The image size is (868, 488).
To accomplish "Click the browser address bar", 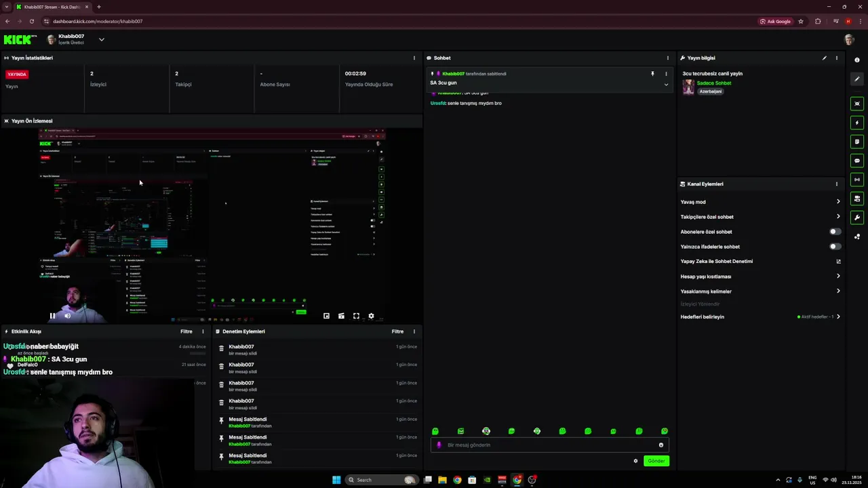I will 400,21.
